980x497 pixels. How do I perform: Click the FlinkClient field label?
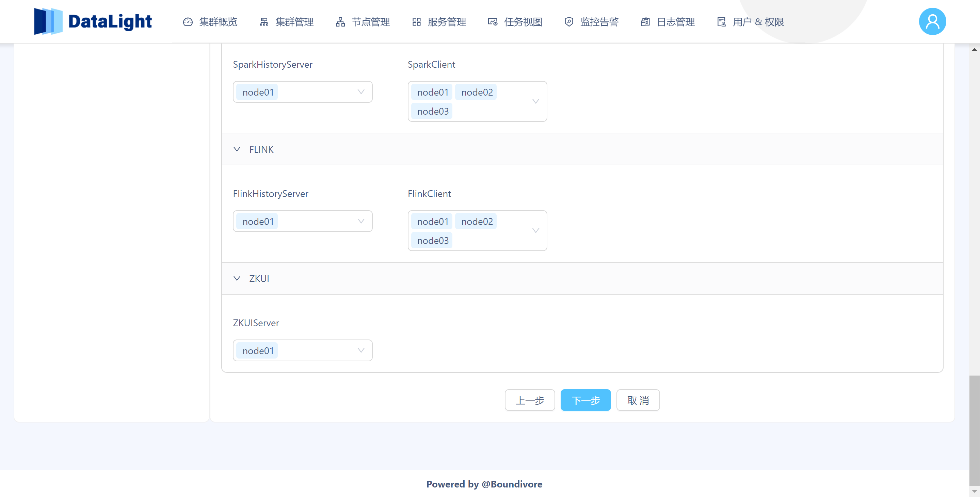click(429, 194)
